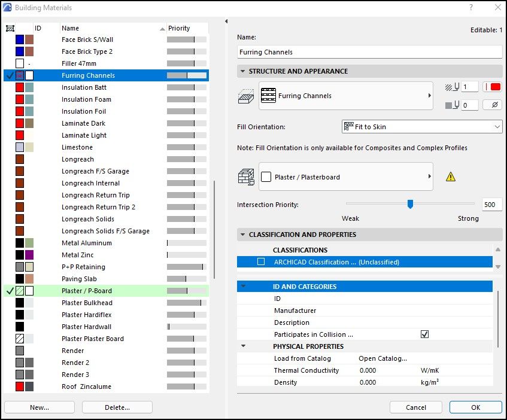Click the cut fill background pen icon

(x=452, y=105)
